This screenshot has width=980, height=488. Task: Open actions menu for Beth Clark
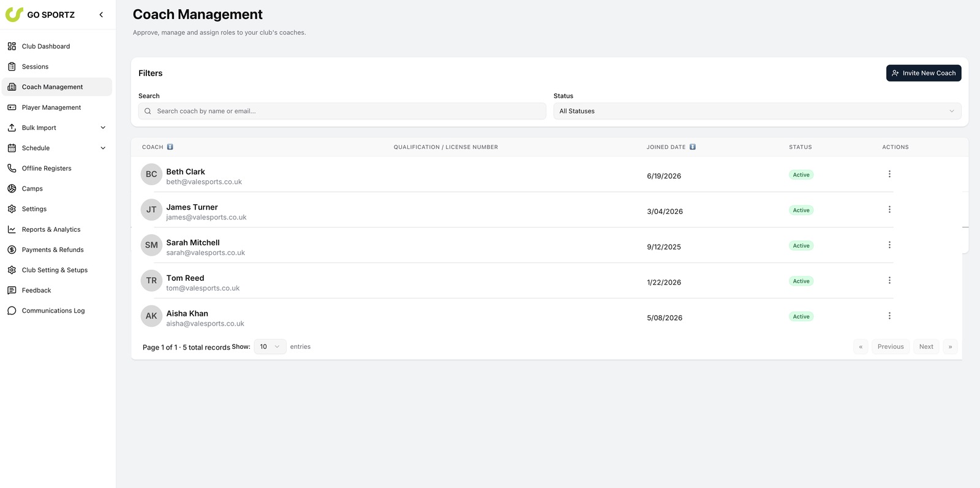(x=889, y=174)
